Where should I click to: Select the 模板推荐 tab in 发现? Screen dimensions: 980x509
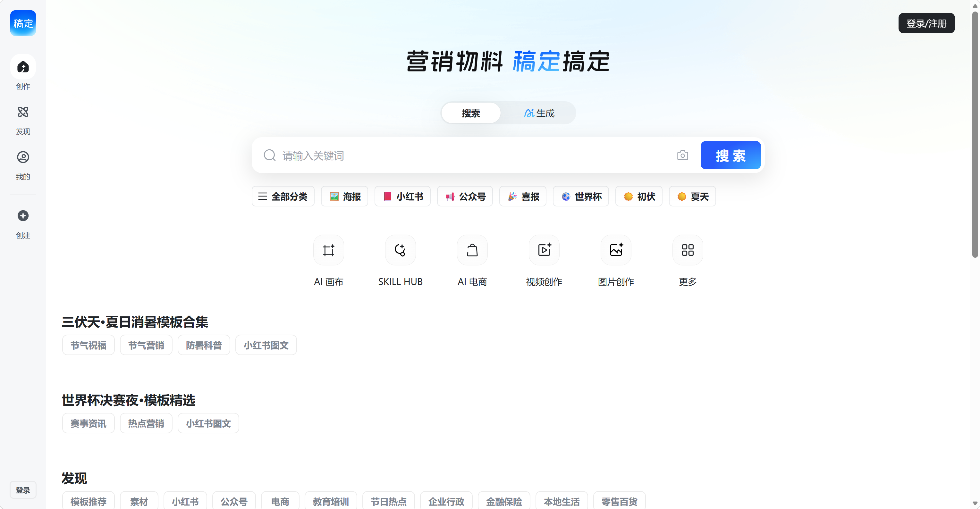(88, 501)
